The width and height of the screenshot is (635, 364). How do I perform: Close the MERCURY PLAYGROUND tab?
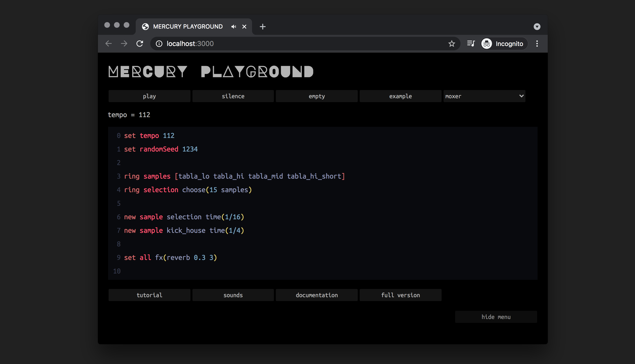[244, 26]
